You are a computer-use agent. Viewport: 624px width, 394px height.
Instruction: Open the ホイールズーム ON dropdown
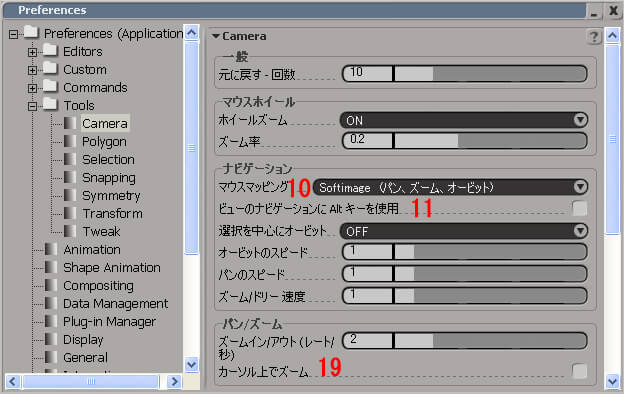[464, 120]
